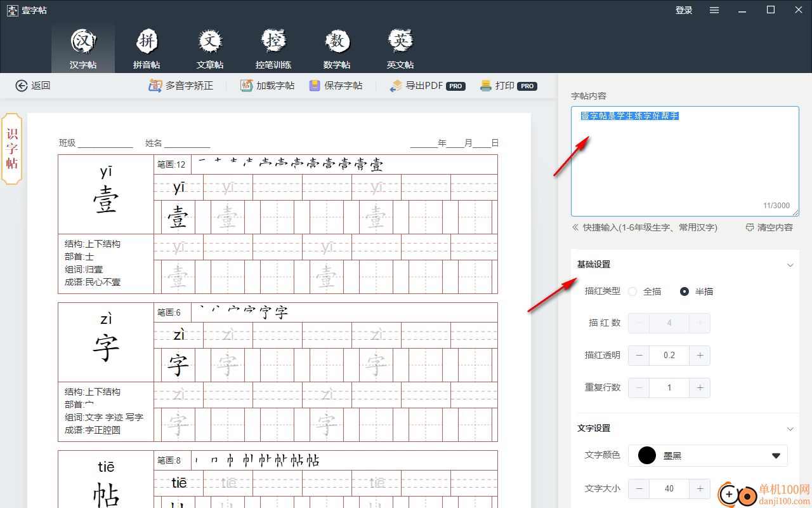Select the 全描 radio button

click(x=632, y=291)
